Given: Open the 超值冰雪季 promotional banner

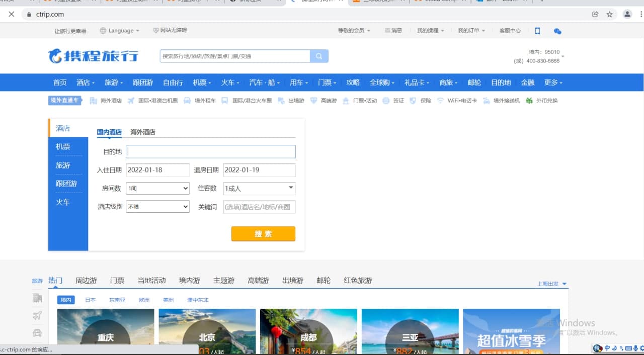Looking at the screenshot, I should coord(511,331).
